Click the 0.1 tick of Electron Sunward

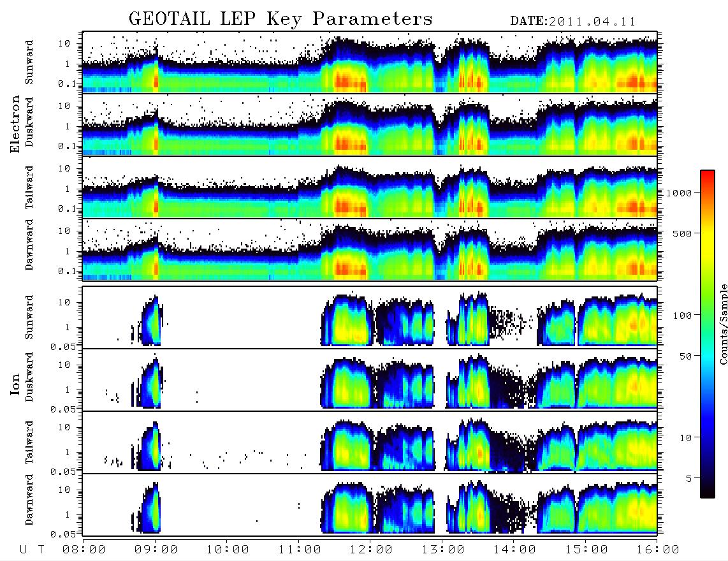pos(68,84)
